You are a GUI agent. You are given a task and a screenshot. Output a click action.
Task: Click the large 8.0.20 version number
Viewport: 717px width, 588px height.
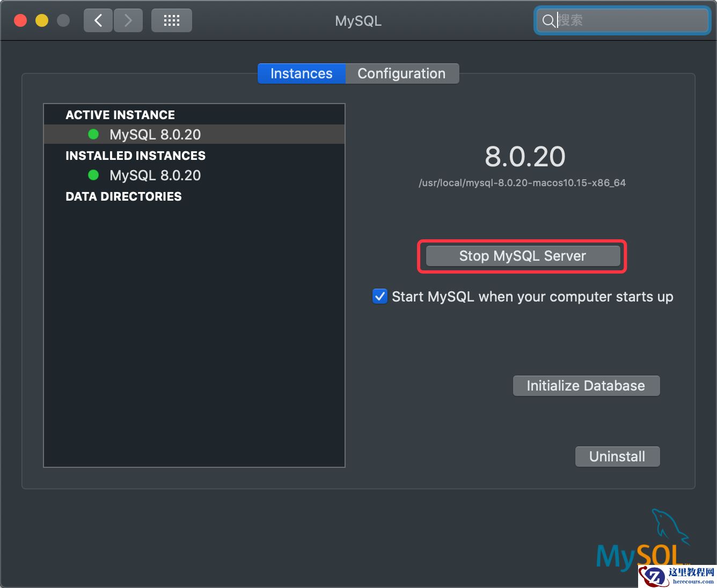click(x=525, y=157)
